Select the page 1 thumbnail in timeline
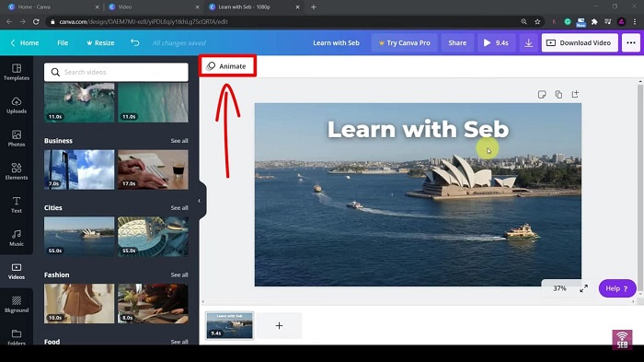 [230, 325]
